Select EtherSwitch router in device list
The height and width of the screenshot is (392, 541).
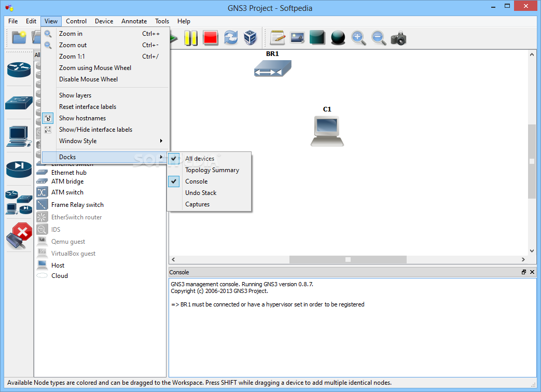coord(77,217)
